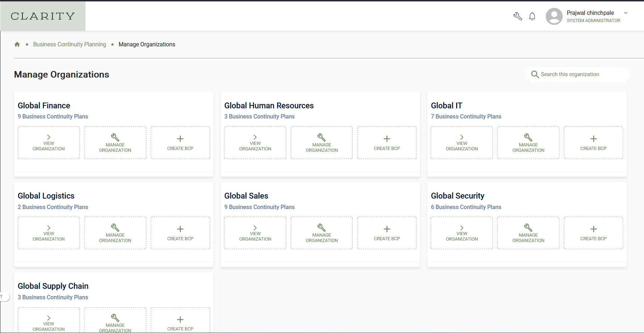Open 3 Business Continuity Plans for Human Resources
Viewport: 644px width, 333px height.
(x=260, y=116)
